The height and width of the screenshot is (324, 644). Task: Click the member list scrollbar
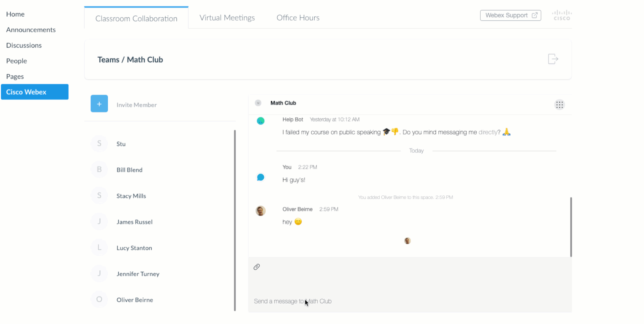pos(235,220)
